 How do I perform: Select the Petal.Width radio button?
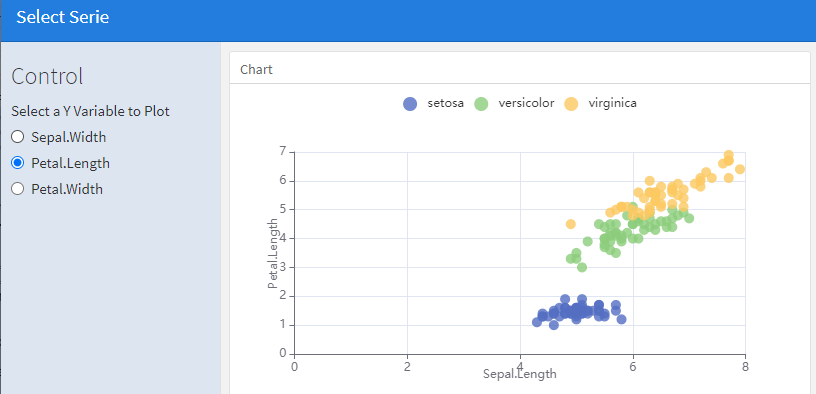(x=18, y=188)
